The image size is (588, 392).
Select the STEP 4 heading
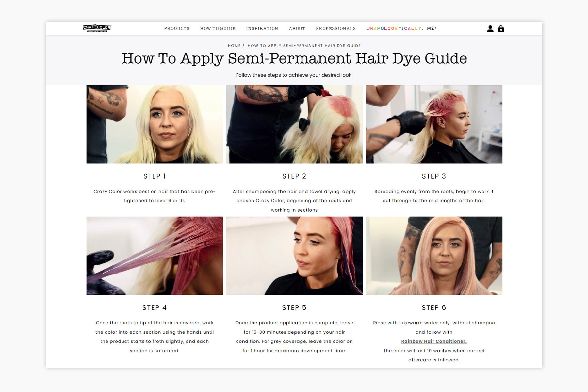pyautogui.click(x=155, y=308)
